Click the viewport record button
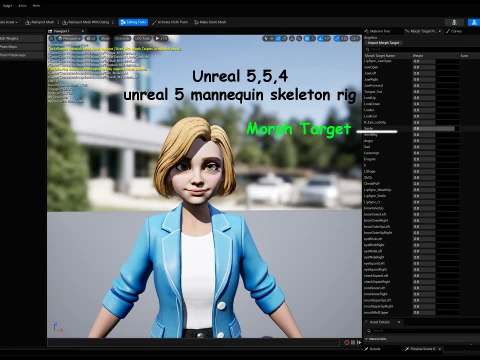 click(347, 342)
